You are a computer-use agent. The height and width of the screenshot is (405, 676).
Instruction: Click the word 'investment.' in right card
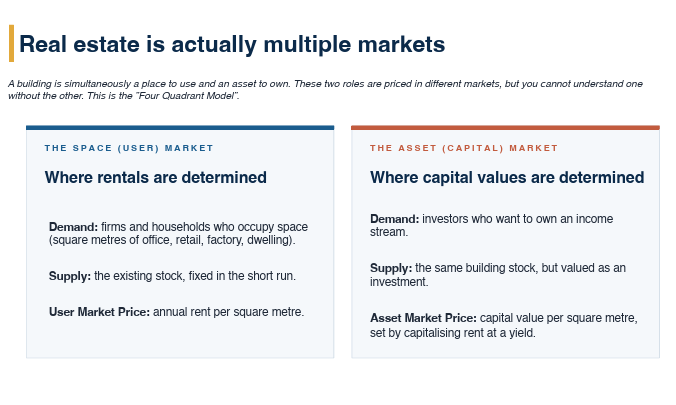[x=399, y=282]
